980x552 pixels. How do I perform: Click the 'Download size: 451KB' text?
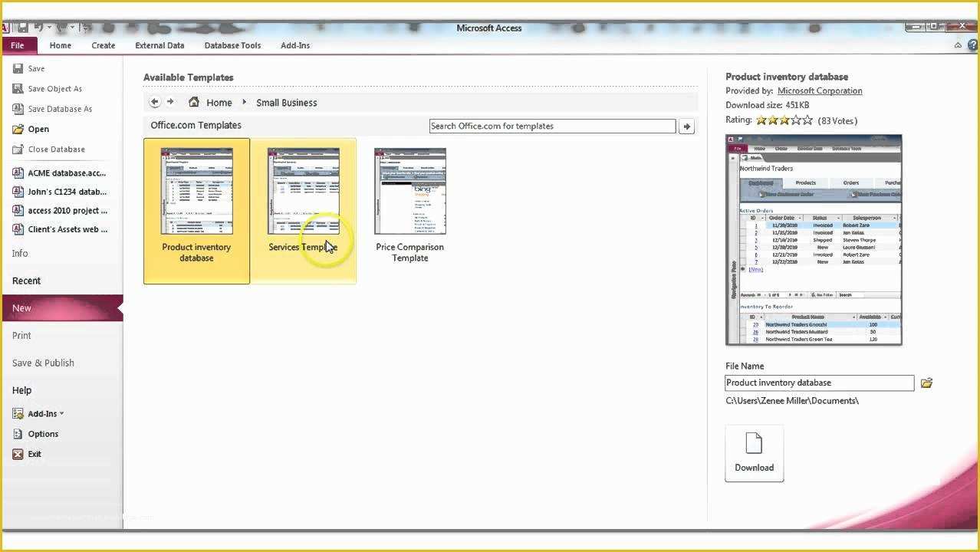(x=768, y=105)
